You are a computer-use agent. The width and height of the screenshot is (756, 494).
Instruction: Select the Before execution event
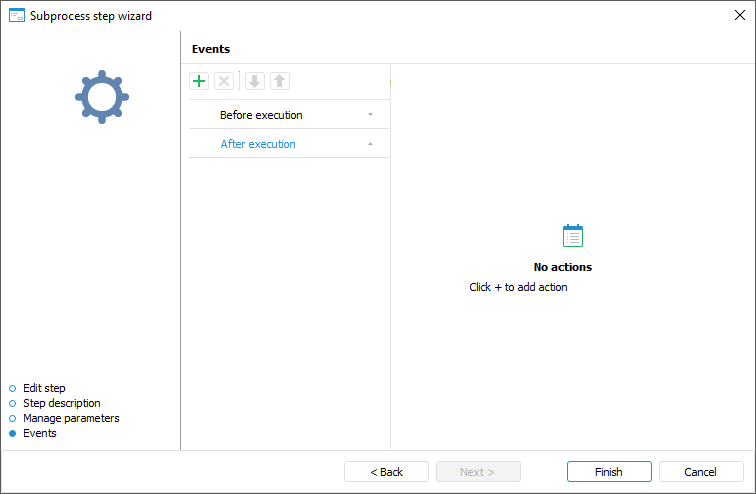pyautogui.click(x=261, y=115)
